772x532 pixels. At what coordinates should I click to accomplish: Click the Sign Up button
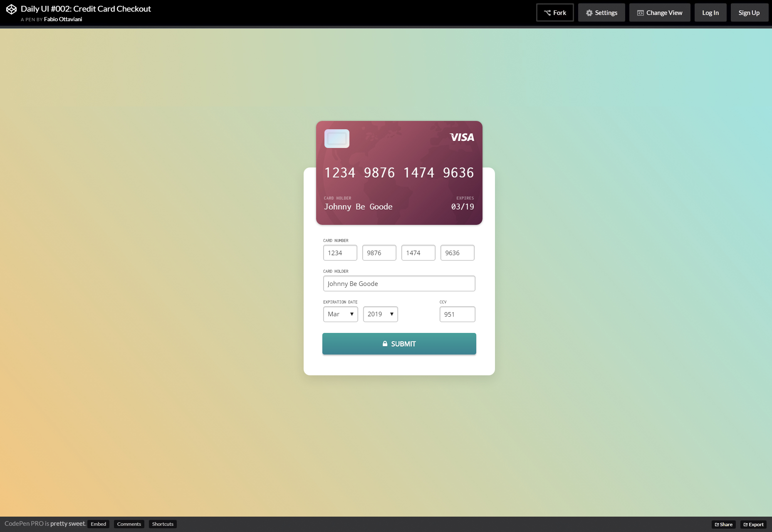[x=749, y=12]
